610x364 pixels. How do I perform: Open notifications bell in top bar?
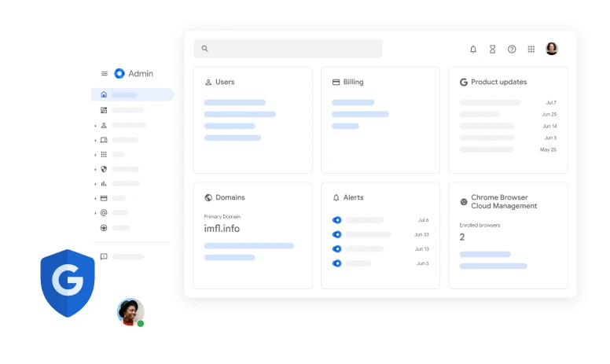[473, 49]
